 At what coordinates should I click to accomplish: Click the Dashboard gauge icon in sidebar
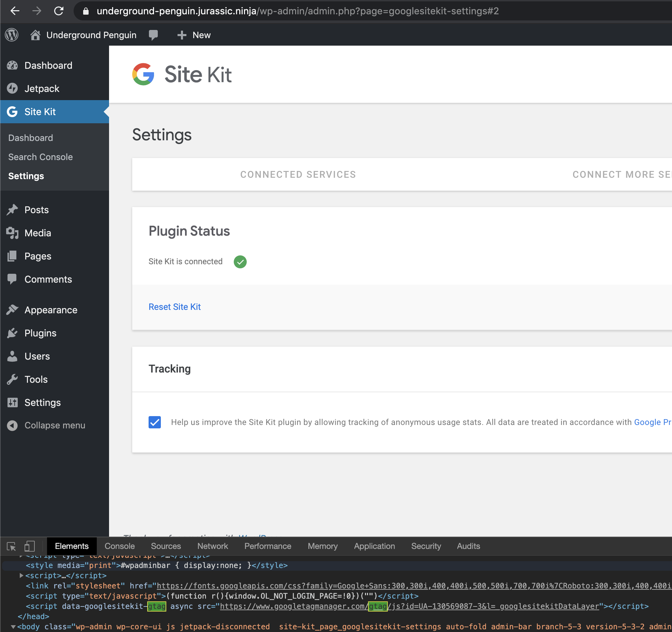point(12,65)
